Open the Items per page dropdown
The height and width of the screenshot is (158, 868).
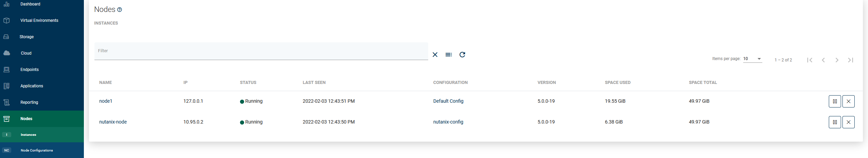(752, 59)
